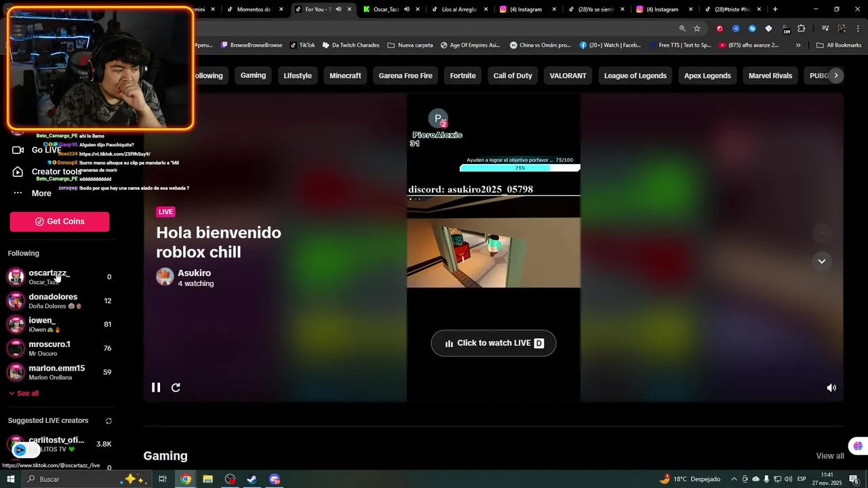Open Task View in taskbar
The width and height of the screenshot is (868, 488).
click(x=163, y=479)
